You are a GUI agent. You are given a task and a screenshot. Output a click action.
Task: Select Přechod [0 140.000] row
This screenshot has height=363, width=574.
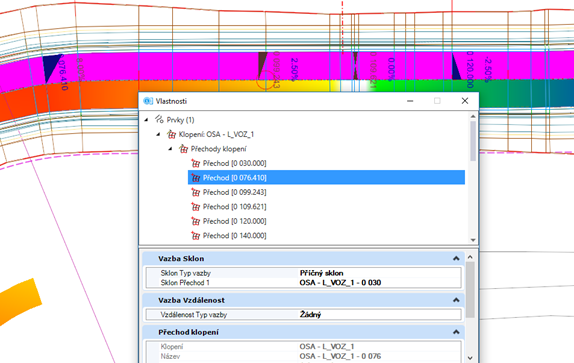click(234, 236)
